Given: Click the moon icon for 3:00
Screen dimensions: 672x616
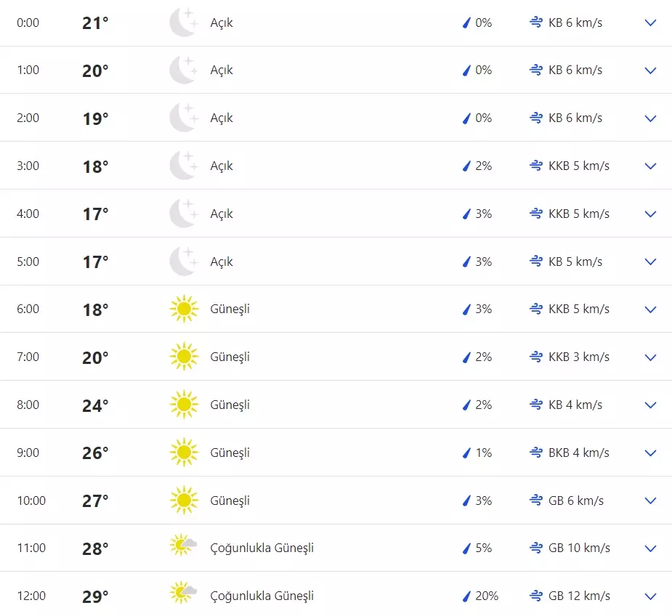Looking at the screenshot, I should pos(183,166).
